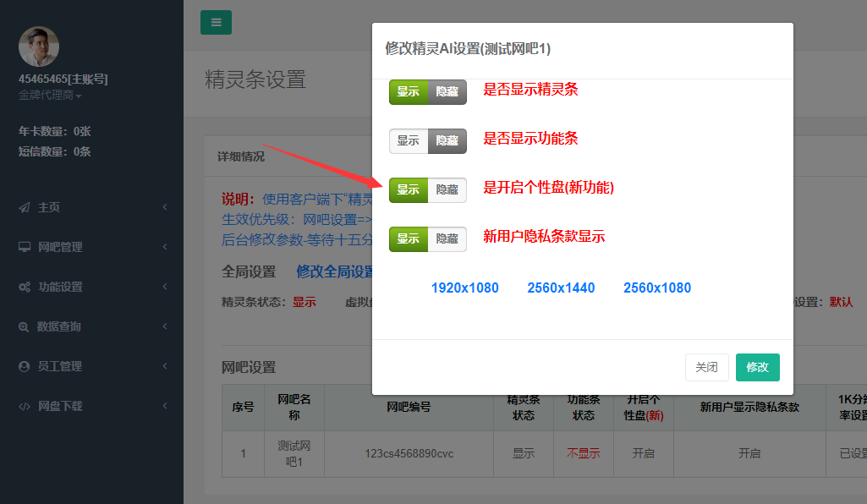Click the 123cs4568890cvc table cell
Viewport: 867px width, 504px height.
[409, 454]
